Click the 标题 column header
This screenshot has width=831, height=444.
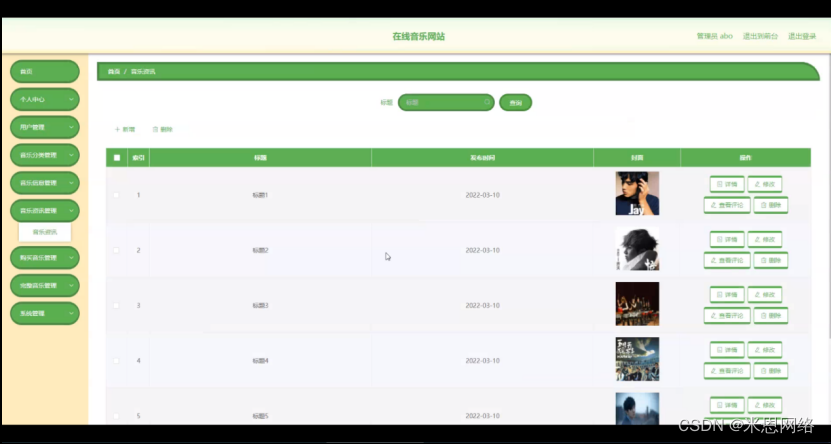tap(260, 157)
